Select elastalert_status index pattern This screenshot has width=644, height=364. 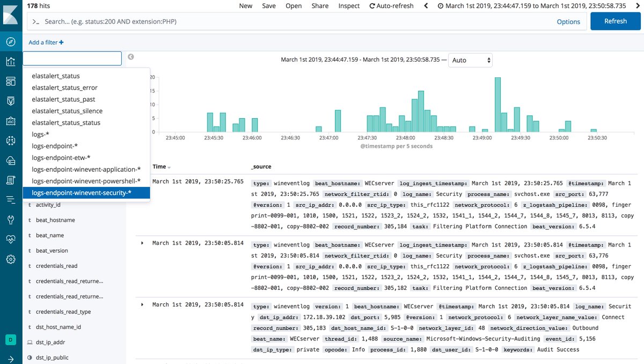tap(86, 76)
